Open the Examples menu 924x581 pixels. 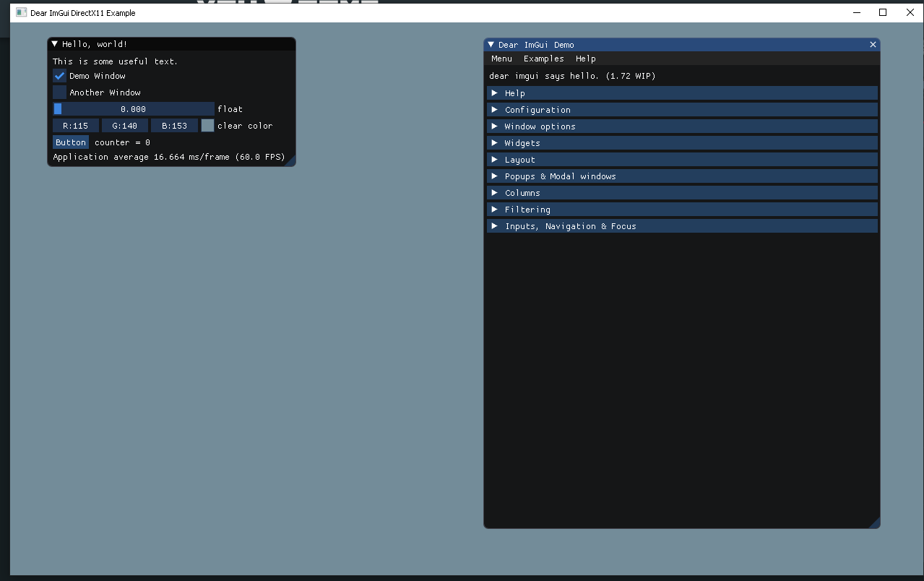click(x=543, y=59)
